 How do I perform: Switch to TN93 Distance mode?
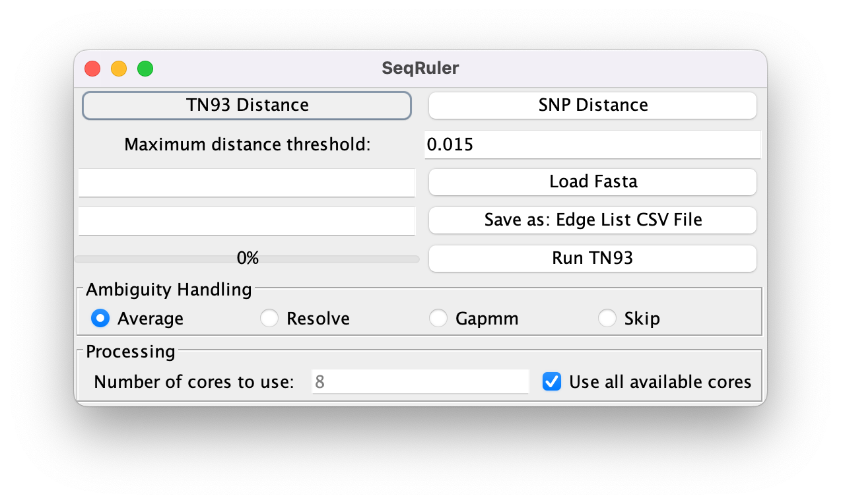pos(247,105)
